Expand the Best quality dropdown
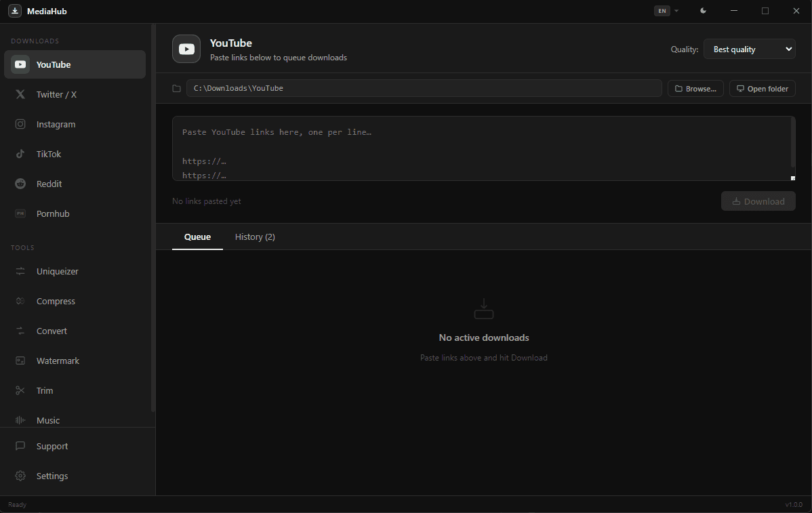Screen dimensions: 812x513 click(x=750, y=49)
